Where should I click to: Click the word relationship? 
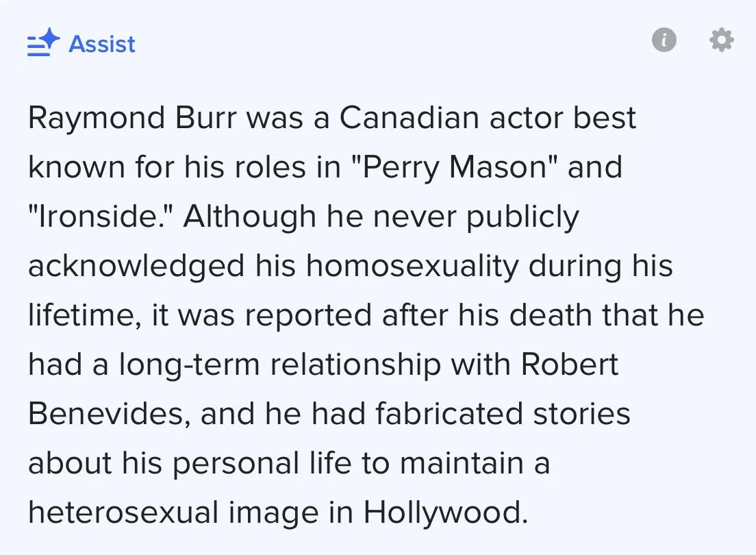point(356,365)
